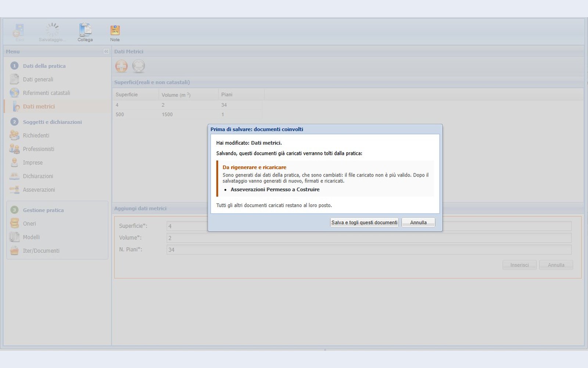Click the Esci exit icon in toolbar
588x368 pixels.
click(19, 31)
